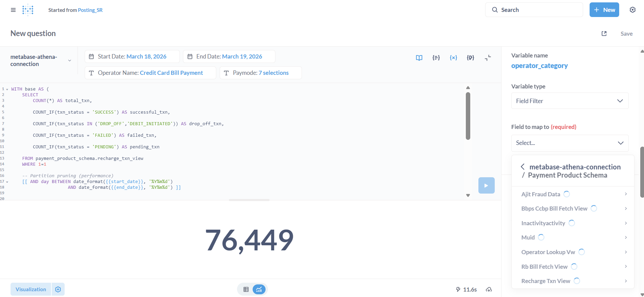644x297 pixels.
Task: Open the SQL snippets icon
Action: (436, 58)
